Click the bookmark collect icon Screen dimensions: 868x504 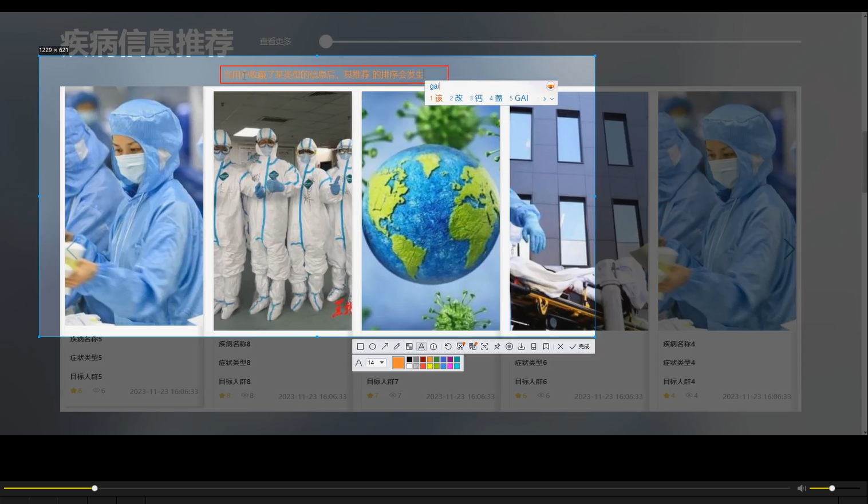(x=546, y=346)
